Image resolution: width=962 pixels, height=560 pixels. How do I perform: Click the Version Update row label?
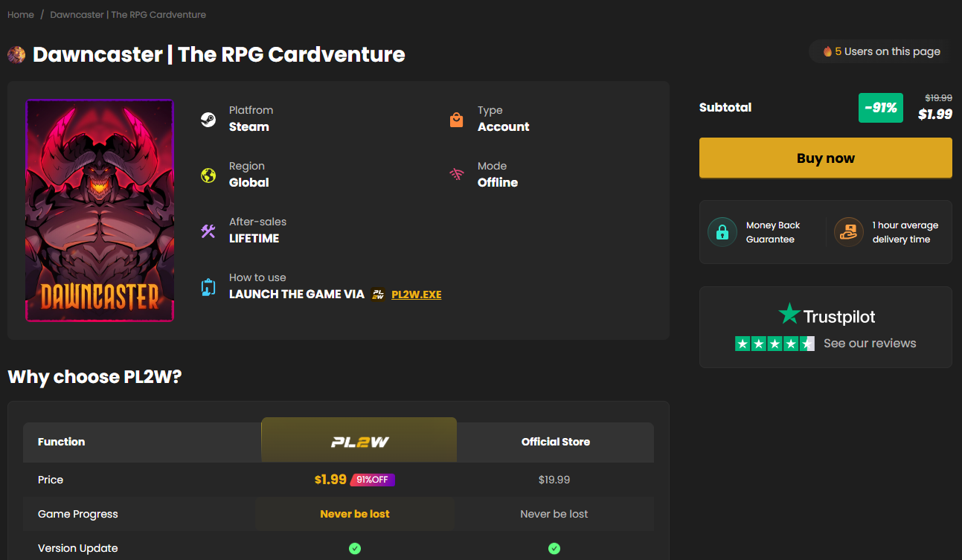(x=78, y=548)
